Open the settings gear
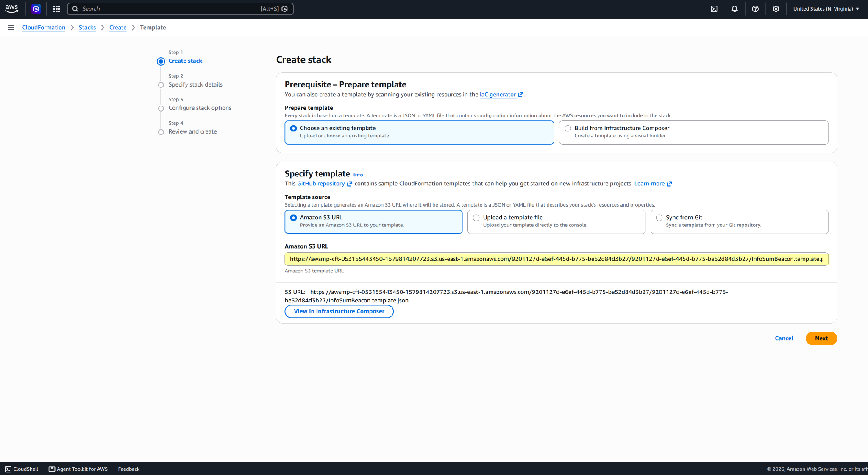 [x=776, y=9]
